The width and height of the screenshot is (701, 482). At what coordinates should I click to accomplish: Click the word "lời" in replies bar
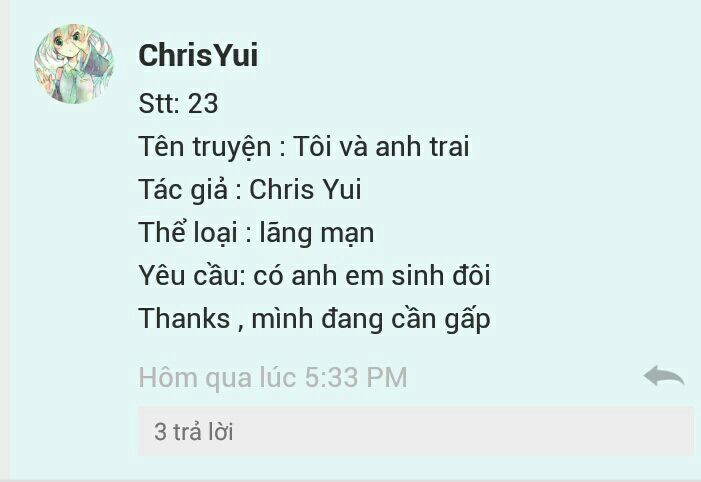coord(221,431)
